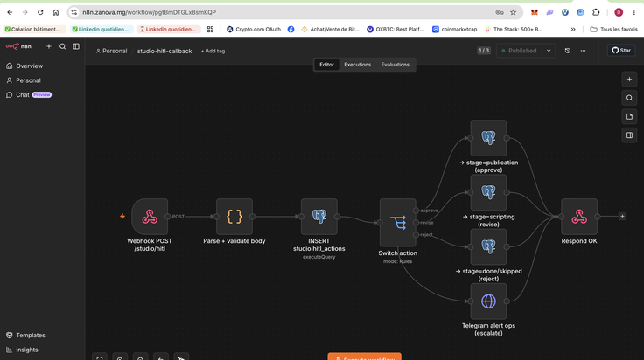This screenshot has width=644, height=360.
Task: Click the Personal breadcrumb link
Action: click(111, 52)
